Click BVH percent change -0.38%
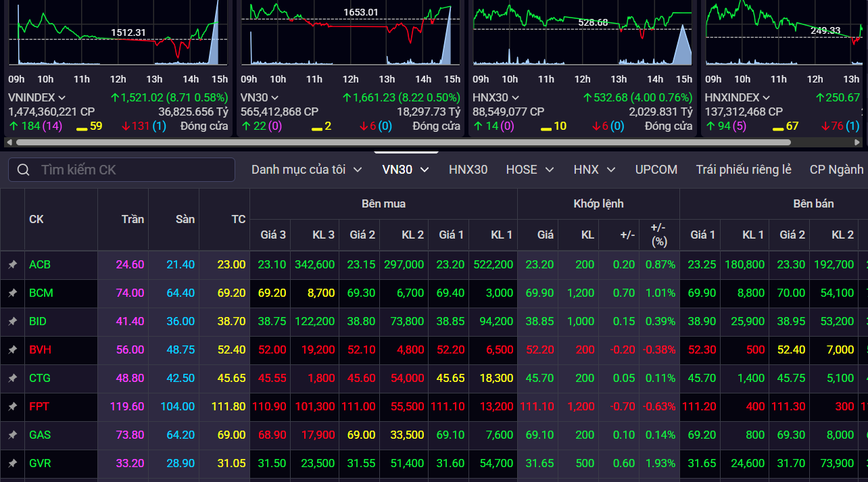Image resolution: width=868 pixels, height=482 pixels. click(658, 350)
